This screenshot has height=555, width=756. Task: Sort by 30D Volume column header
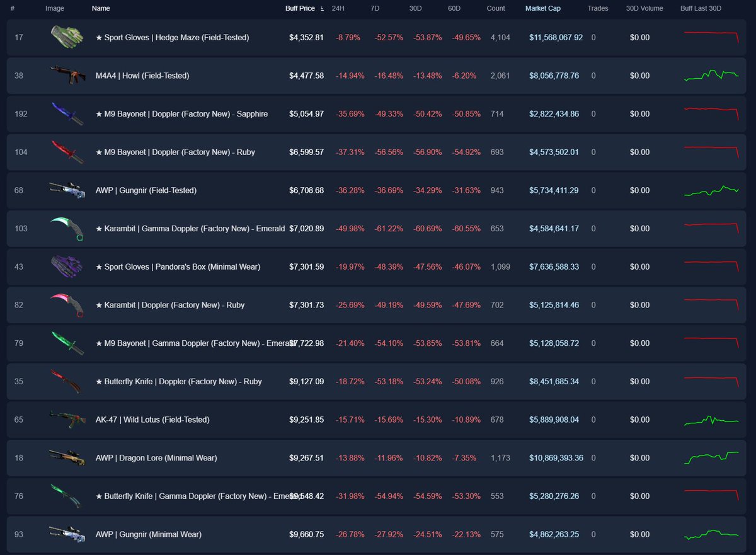644,9
